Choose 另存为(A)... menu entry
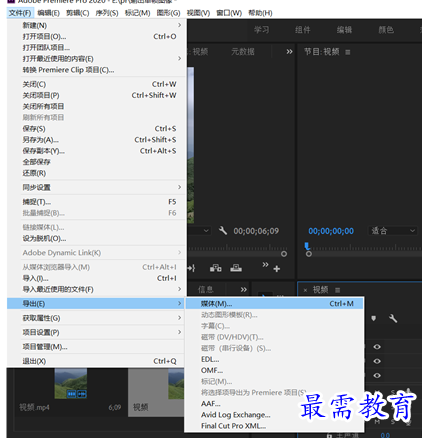This screenshot has height=438, width=422. [x=97, y=140]
